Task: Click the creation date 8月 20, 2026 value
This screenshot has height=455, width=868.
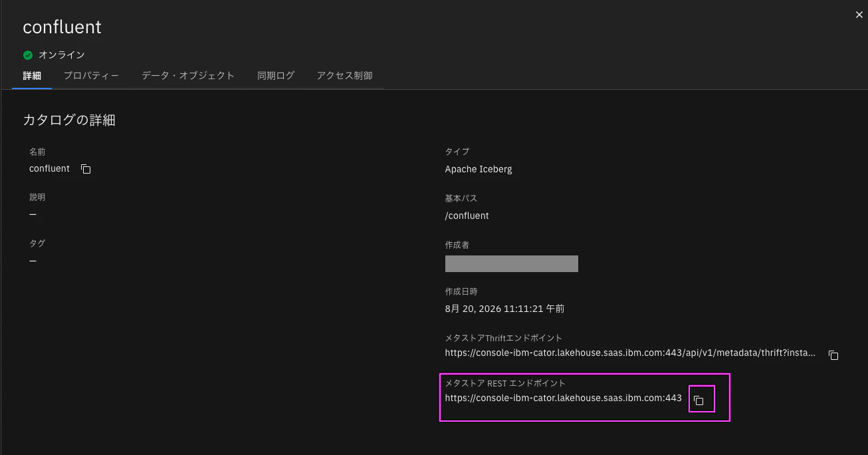Action: tap(505, 309)
